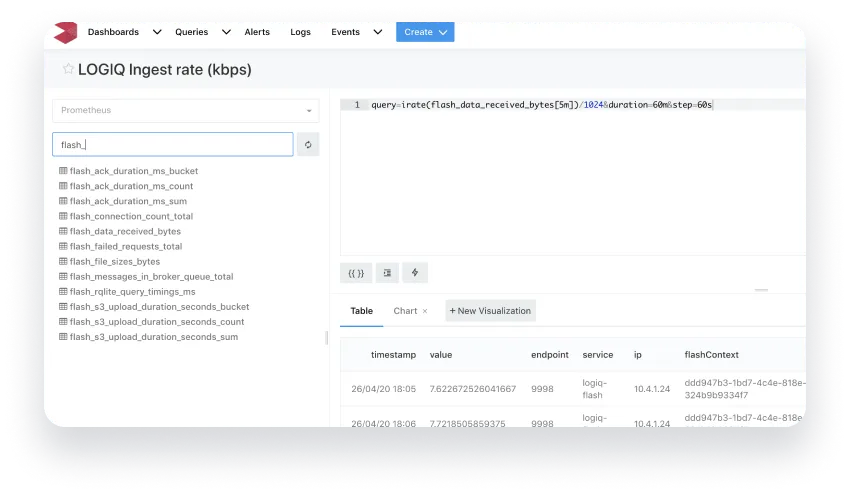
Task: Select flash_ack_duration_ms_sum in schema list
Action: tap(128, 201)
